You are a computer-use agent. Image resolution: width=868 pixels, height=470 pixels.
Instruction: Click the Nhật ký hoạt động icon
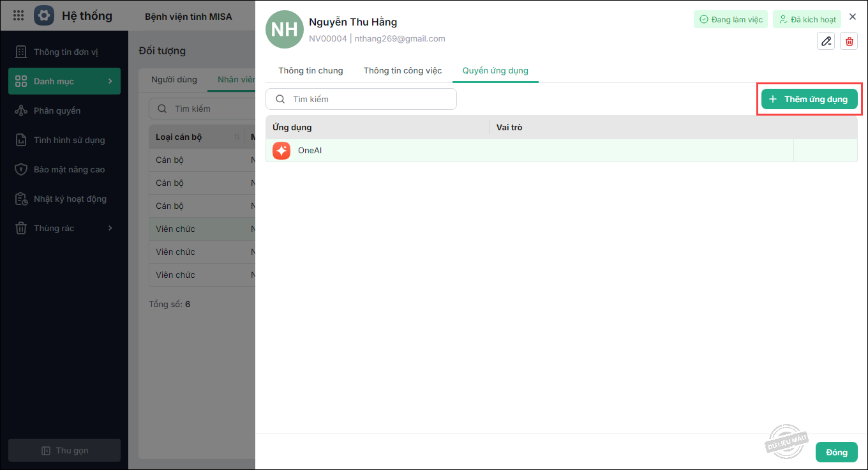tap(21, 199)
